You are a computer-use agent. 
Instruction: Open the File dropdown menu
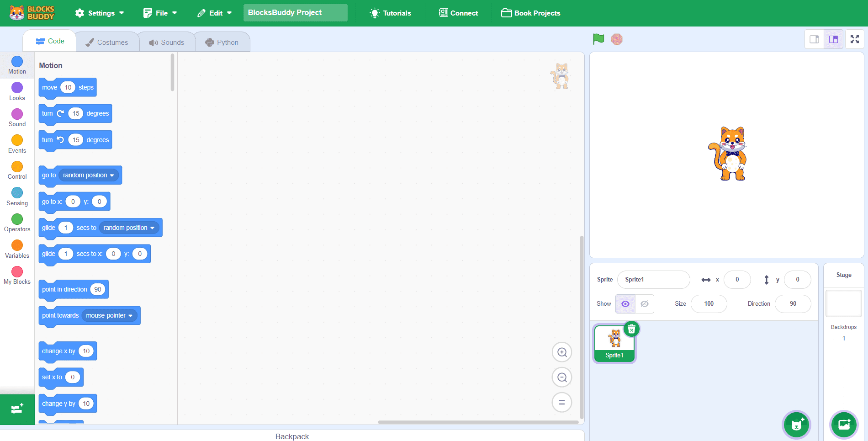coord(160,13)
